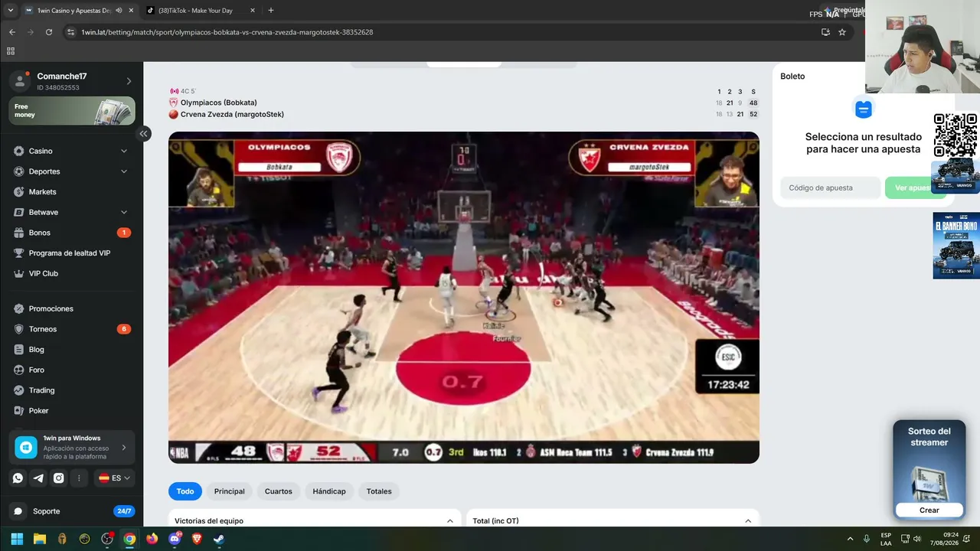Screen dimensions: 980x551
Task: Open Discord from taskbar
Action: [175, 539]
